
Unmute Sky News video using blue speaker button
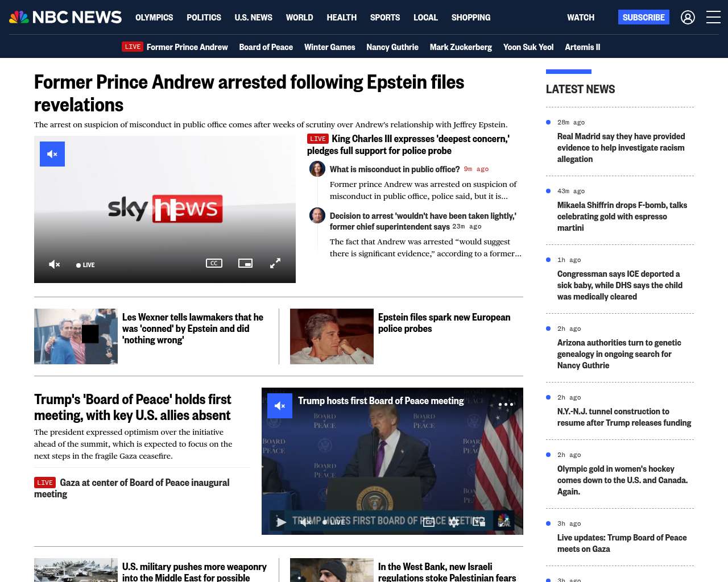pos(52,154)
